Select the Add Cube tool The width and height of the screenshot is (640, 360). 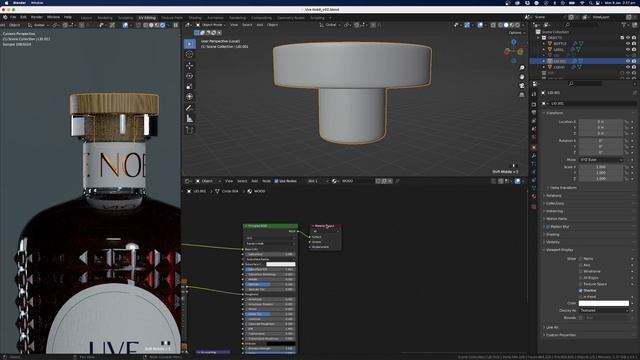[x=189, y=130]
